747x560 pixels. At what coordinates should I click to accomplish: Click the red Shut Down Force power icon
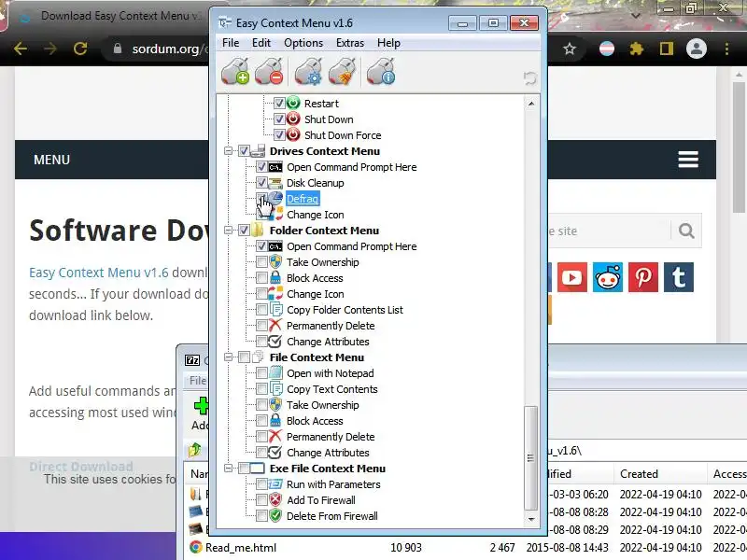tap(293, 134)
